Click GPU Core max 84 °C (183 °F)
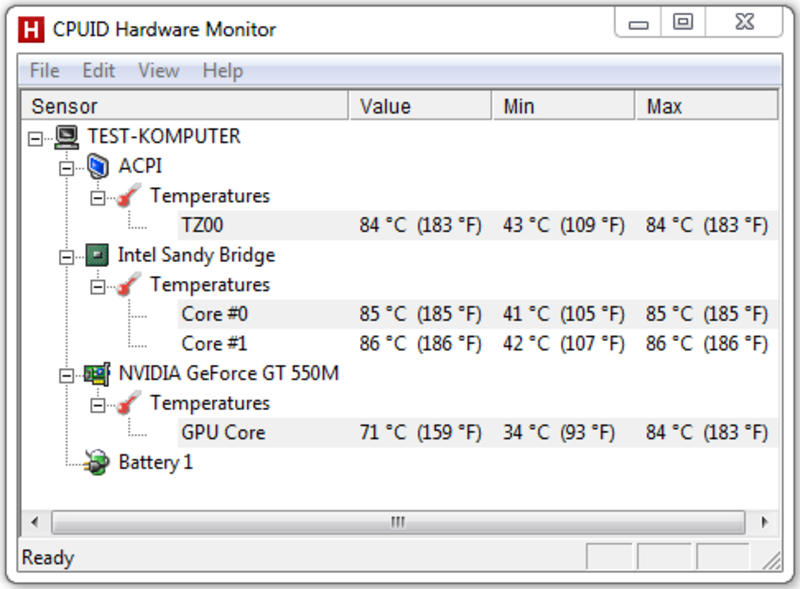The image size is (800, 589). pos(707,432)
